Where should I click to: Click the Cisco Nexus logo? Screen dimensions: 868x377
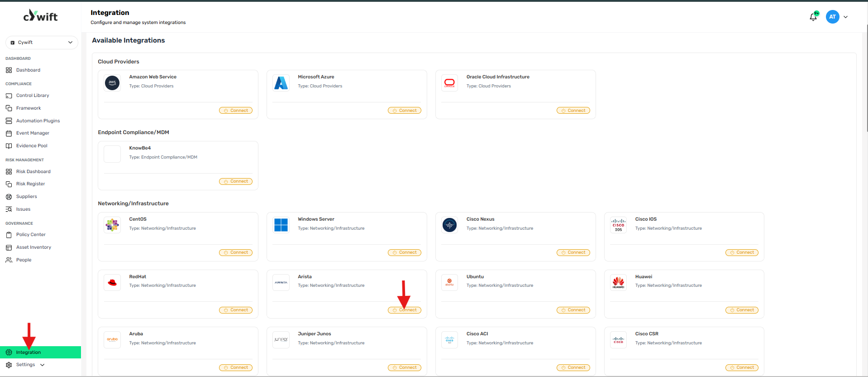pyautogui.click(x=449, y=225)
